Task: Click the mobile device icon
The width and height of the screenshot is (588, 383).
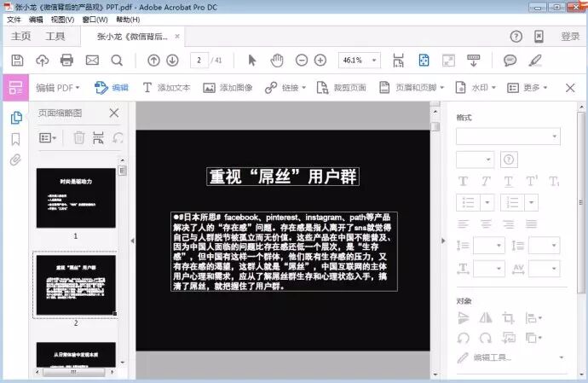Action: (x=539, y=37)
